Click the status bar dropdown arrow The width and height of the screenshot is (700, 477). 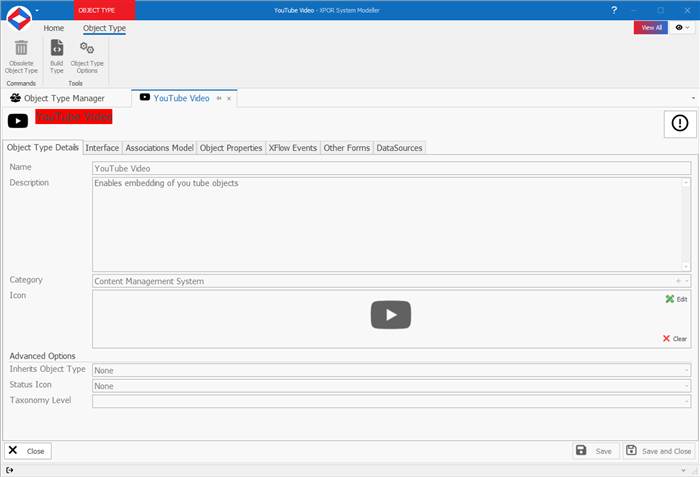[x=683, y=470]
